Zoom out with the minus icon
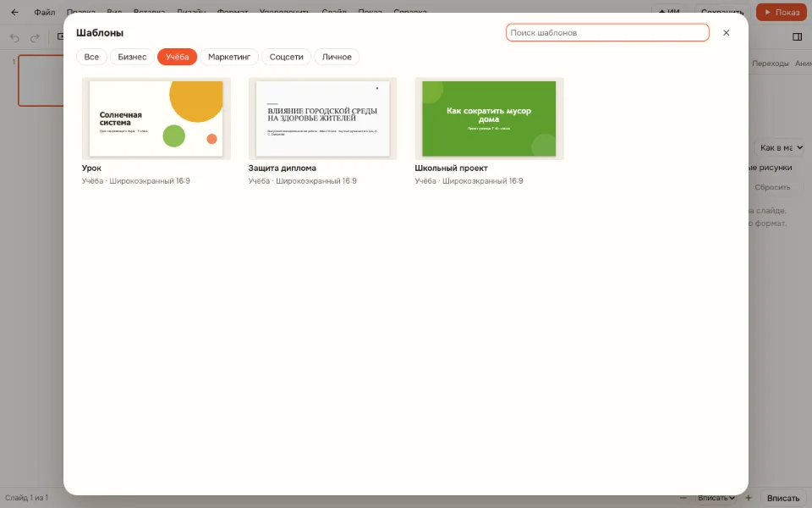 click(x=683, y=498)
